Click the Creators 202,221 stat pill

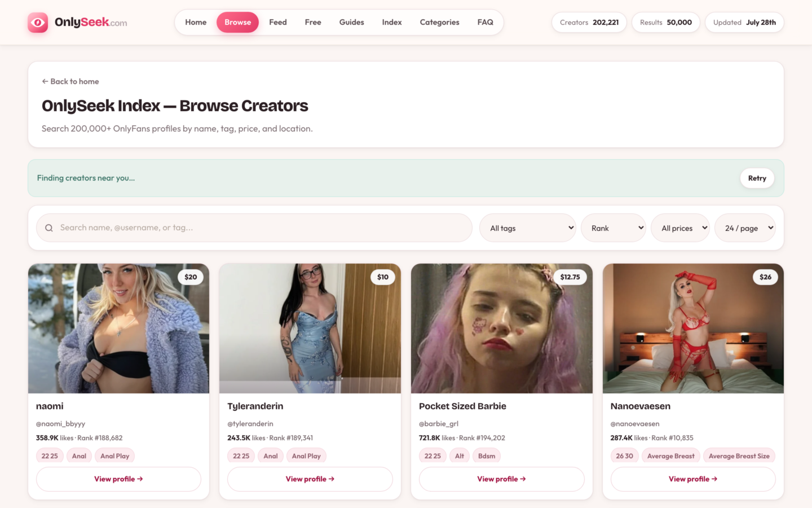coord(589,23)
